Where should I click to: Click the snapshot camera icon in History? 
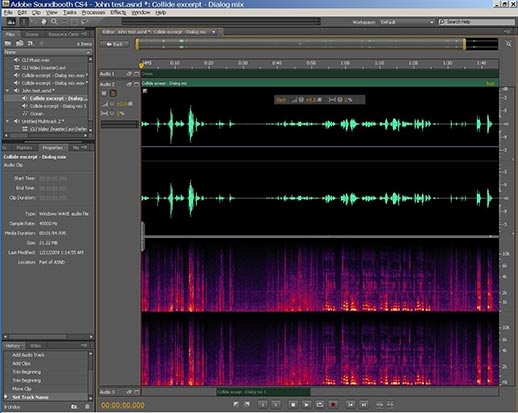point(74,407)
